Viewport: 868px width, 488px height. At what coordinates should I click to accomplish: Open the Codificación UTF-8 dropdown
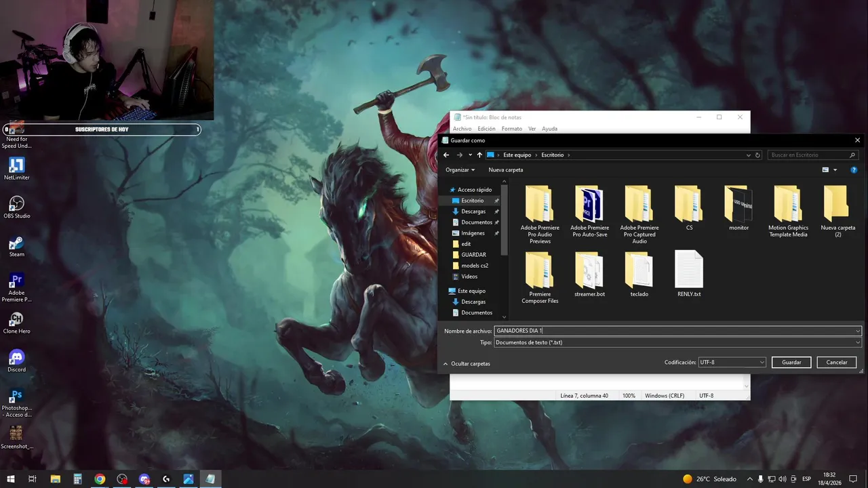(732, 362)
